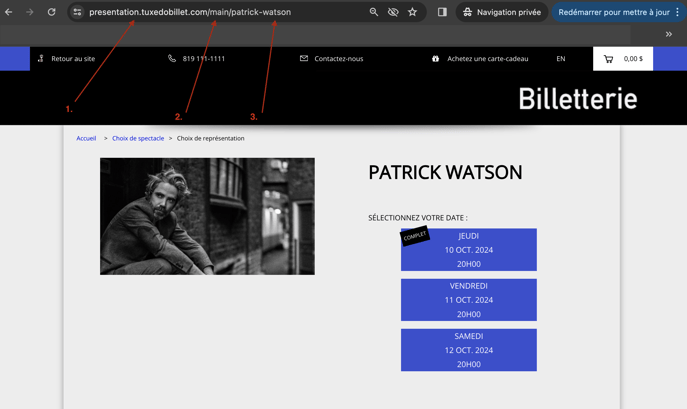687x409 pixels.
Task: Click the Navigation privée incognito badge
Action: [502, 12]
